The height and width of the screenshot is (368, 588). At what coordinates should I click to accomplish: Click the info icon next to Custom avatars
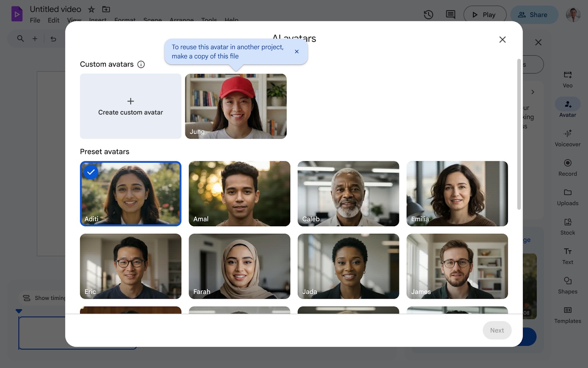coord(141,64)
